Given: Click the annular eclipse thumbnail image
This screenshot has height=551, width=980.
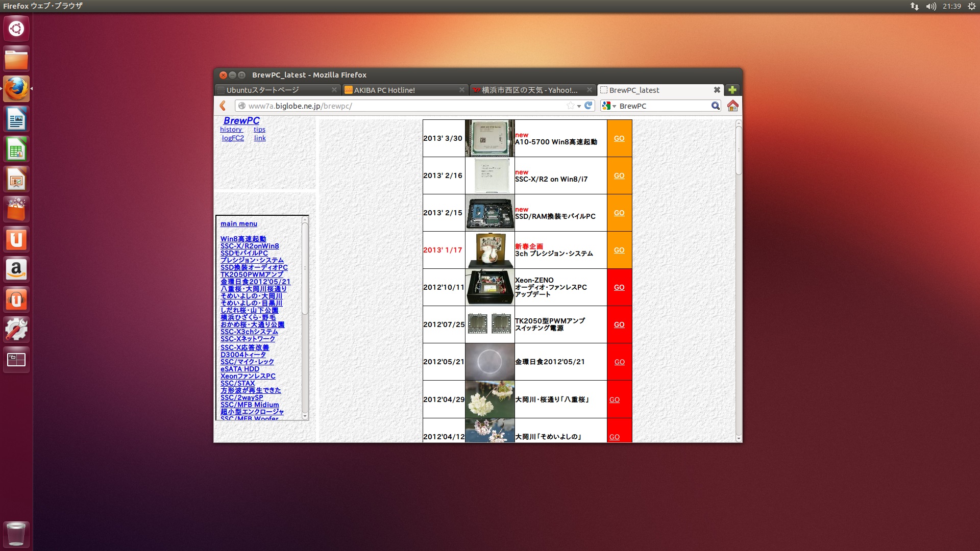Looking at the screenshot, I should (x=489, y=362).
